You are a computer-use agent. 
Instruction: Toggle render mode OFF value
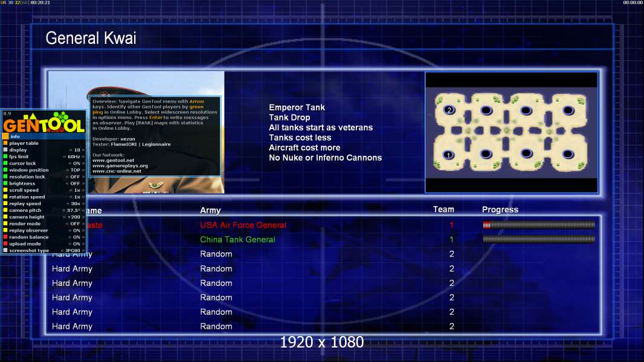click(75, 223)
